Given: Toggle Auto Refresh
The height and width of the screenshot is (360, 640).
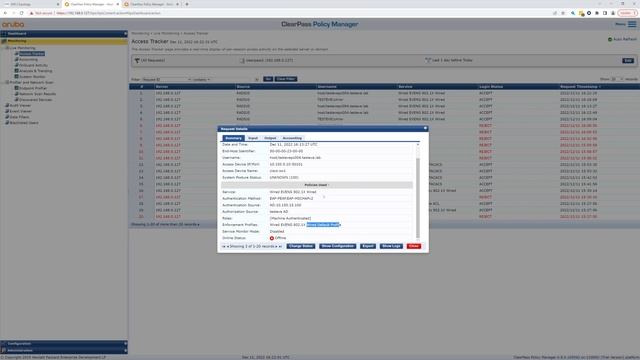Looking at the screenshot, I should coord(622,39).
